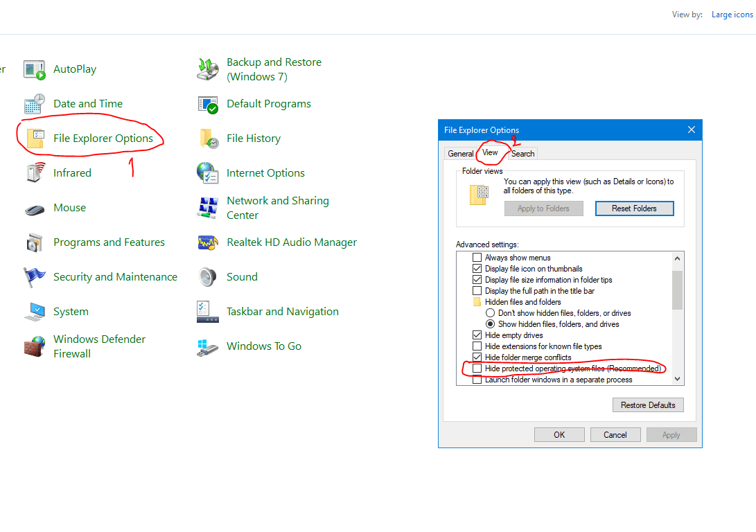Switch to the View tab
The image size is (756, 532).
click(x=490, y=152)
